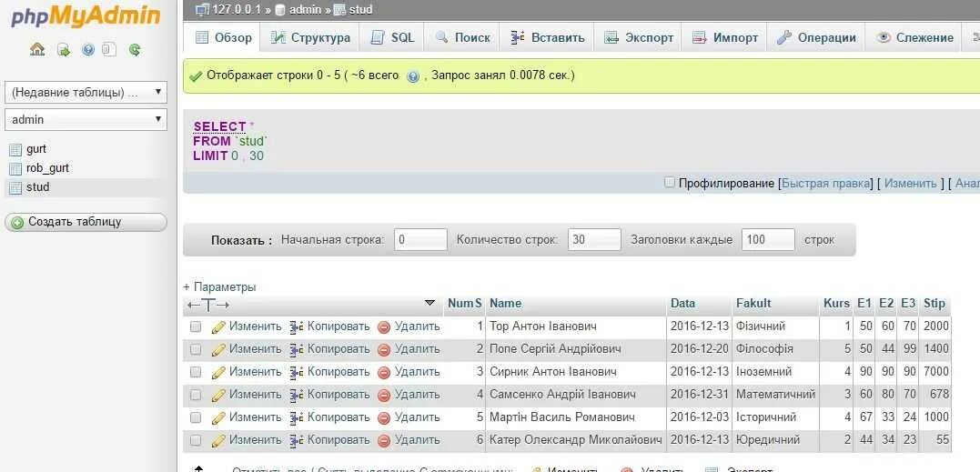Click pencil icon for Тор Антон Іванович row
Image resolution: width=980 pixels, height=472 pixels.
point(218,326)
